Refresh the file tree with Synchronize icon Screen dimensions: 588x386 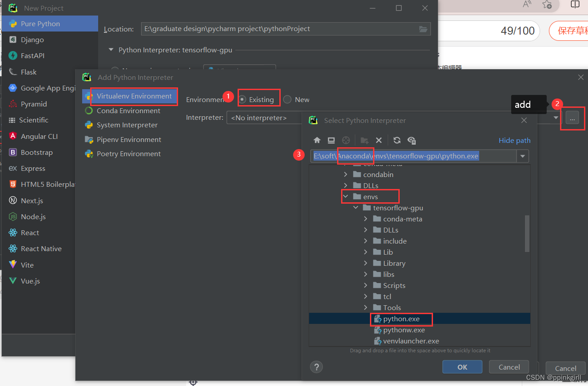(x=397, y=140)
